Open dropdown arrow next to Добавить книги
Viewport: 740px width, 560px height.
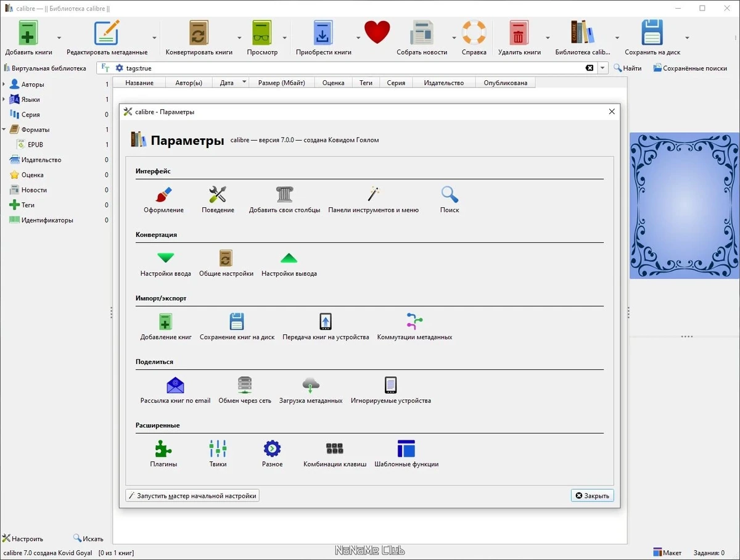point(59,38)
